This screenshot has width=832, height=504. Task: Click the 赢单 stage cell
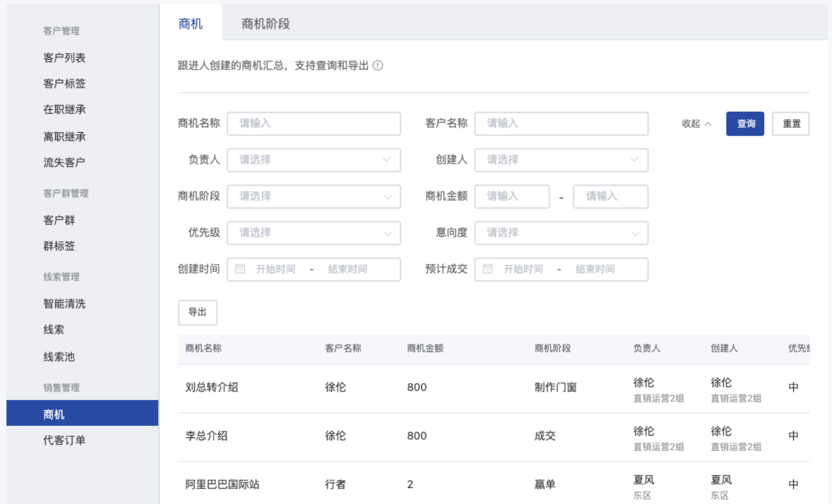545,484
